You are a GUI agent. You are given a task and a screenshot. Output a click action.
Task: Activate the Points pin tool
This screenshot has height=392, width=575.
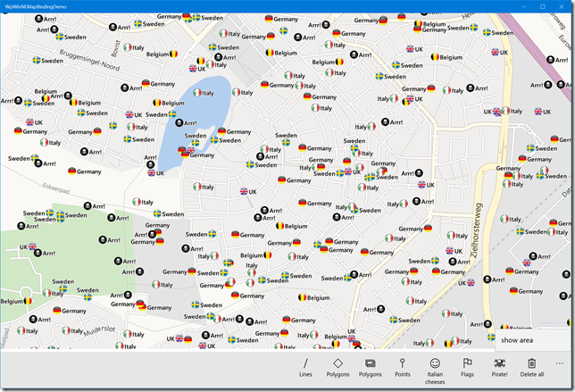[403, 368]
